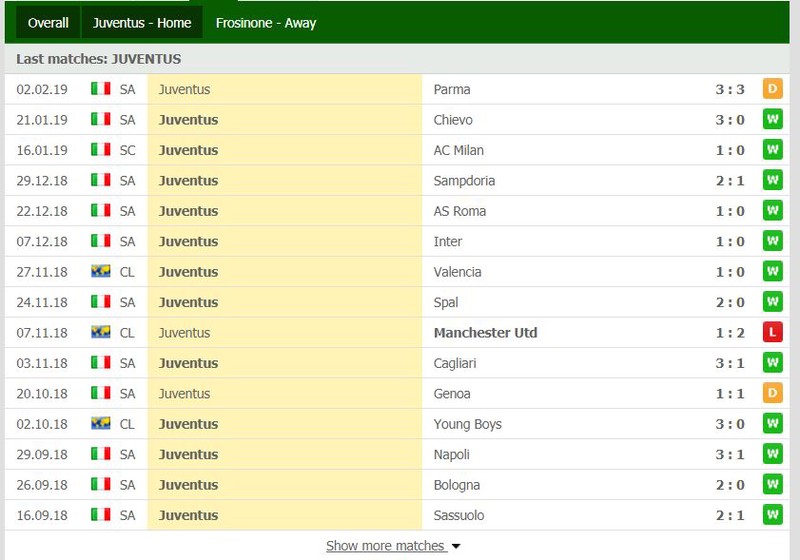Click Italy flag on the 16.09.18 row

click(x=101, y=515)
